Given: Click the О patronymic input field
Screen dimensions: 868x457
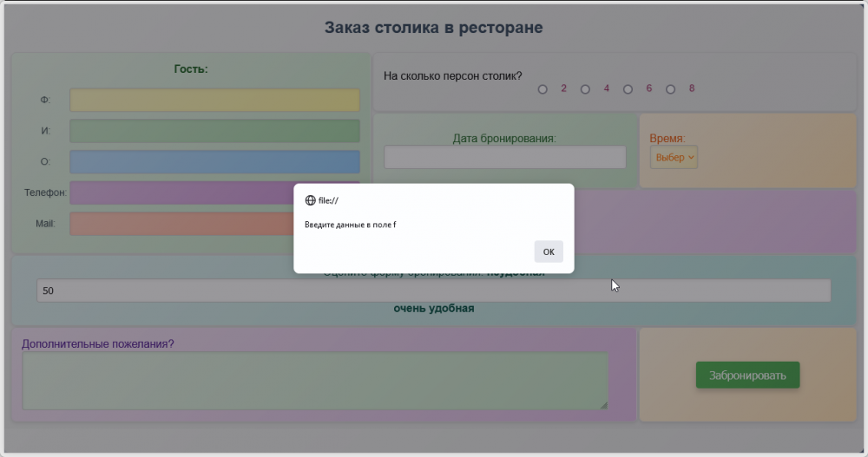Looking at the screenshot, I should [x=214, y=162].
